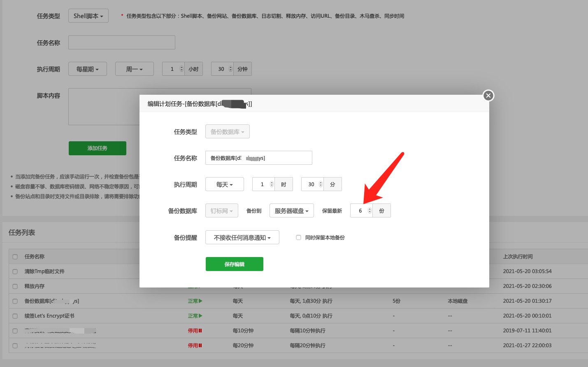Open the 周一 weekday dropdown in background
588x367 pixels.
[x=135, y=69]
